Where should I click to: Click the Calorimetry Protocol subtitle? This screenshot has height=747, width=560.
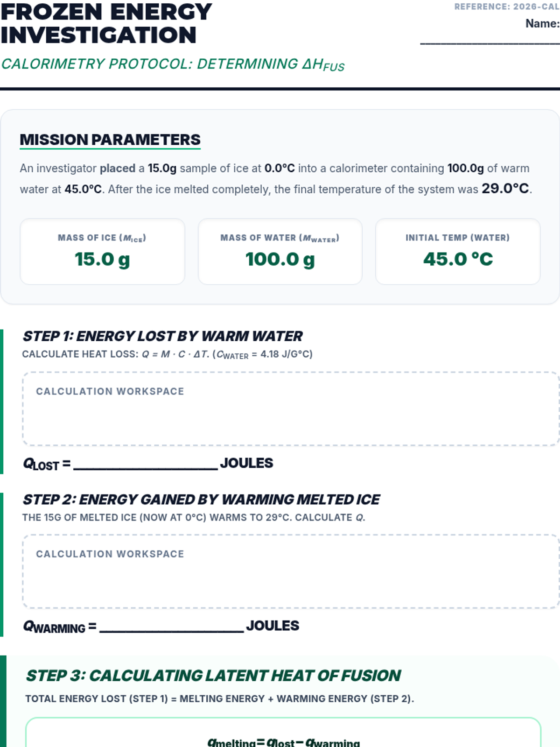pos(173,64)
